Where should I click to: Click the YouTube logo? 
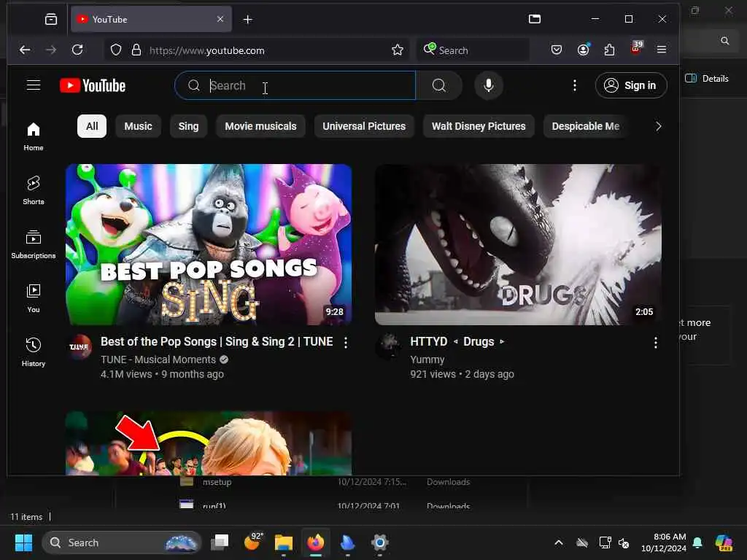(93, 86)
